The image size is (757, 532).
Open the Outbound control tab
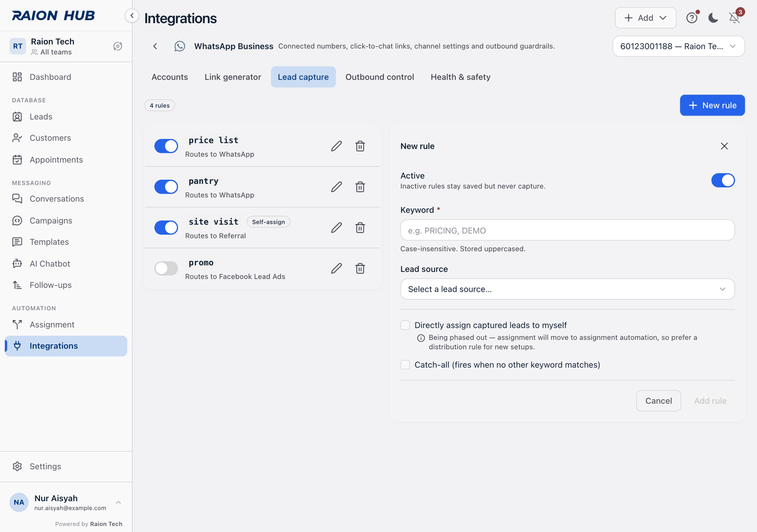tap(379, 77)
